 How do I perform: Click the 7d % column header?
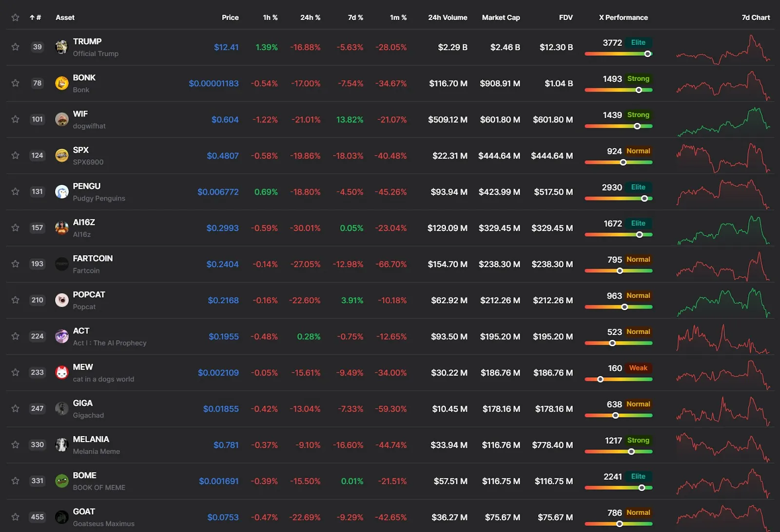click(x=355, y=18)
